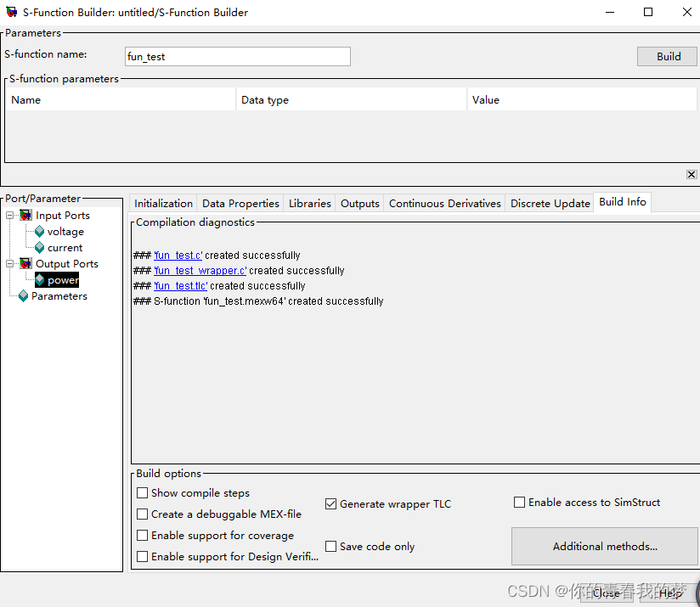This screenshot has height=607, width=700.
Task: Click the Parameters diamond icon in tree
Action: [23, 296]
